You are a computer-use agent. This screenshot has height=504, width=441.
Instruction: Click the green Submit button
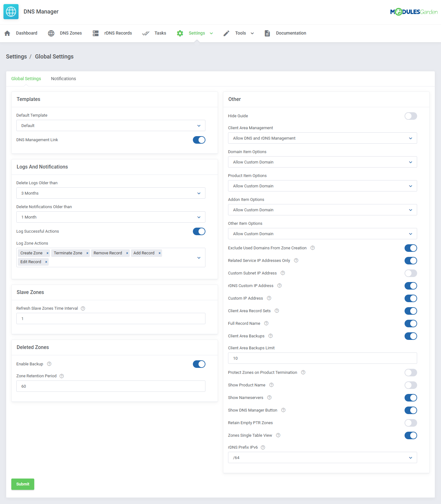pyautogui.click(x=23, y=484)
